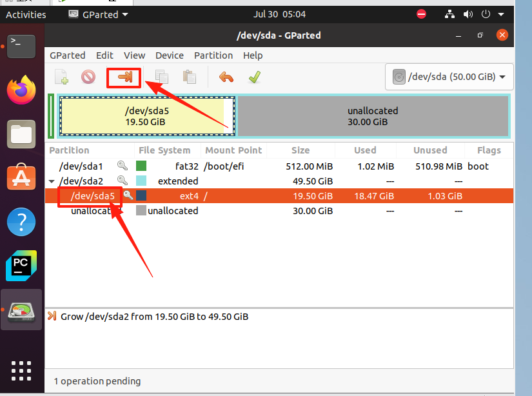
Task: Launch PyCharm from the dock
Action: pos(21,266)
